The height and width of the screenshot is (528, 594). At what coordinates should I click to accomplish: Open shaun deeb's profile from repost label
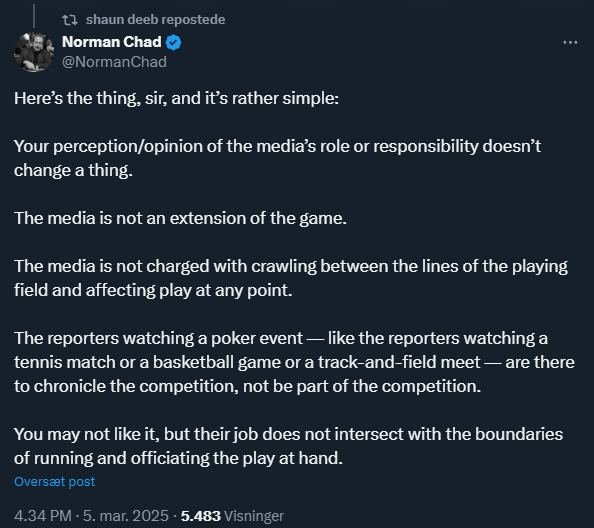point(123,19)
